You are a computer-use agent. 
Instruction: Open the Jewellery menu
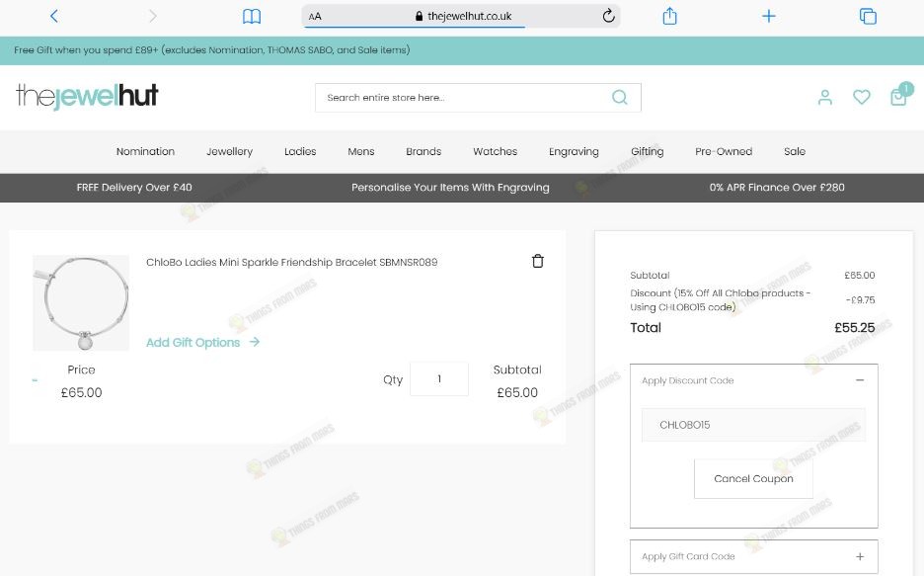(x=229, y=151)
